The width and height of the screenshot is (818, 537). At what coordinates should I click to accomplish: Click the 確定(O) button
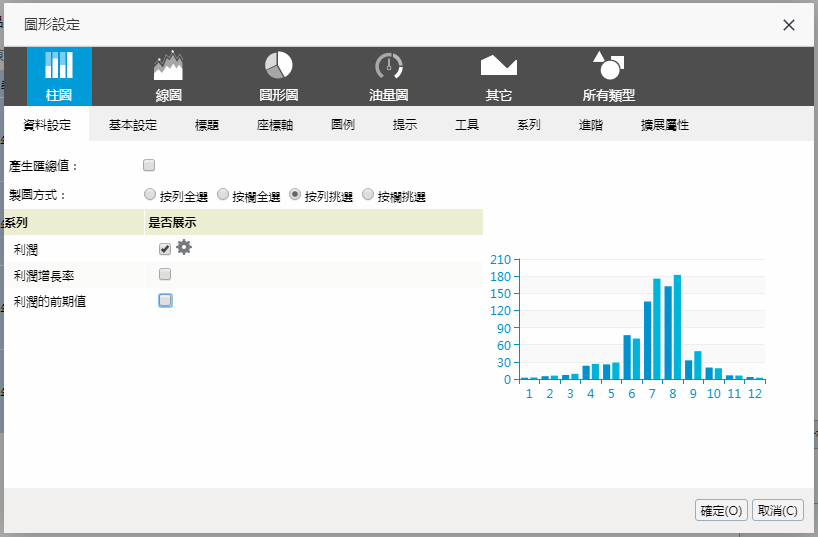click(721, 510)
